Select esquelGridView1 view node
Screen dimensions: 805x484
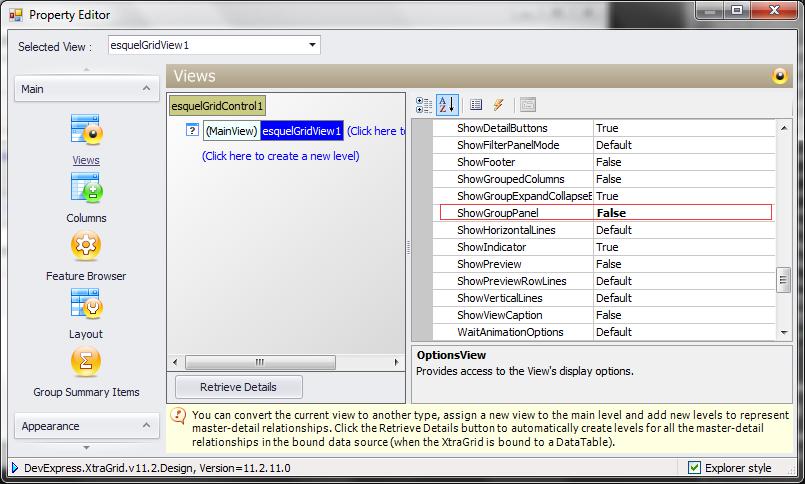coord(301,131)
